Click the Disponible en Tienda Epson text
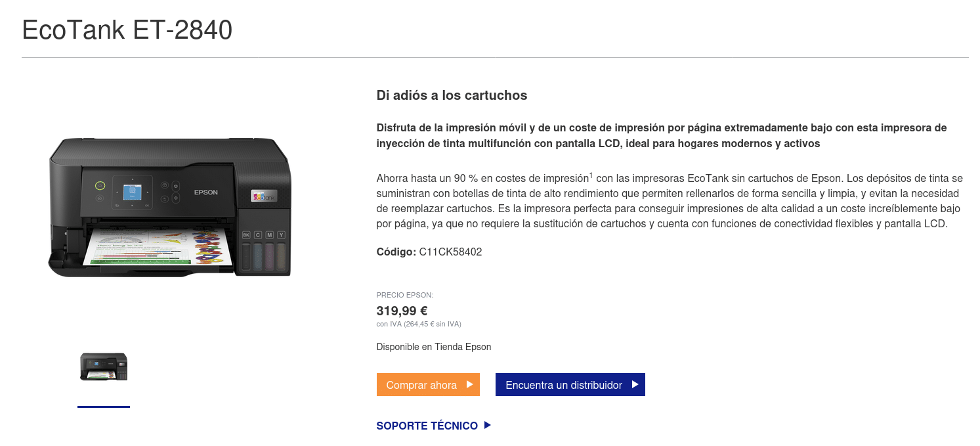Image resolution: width=980 pixels, height=446 pixels. click(x=433, y=347)
